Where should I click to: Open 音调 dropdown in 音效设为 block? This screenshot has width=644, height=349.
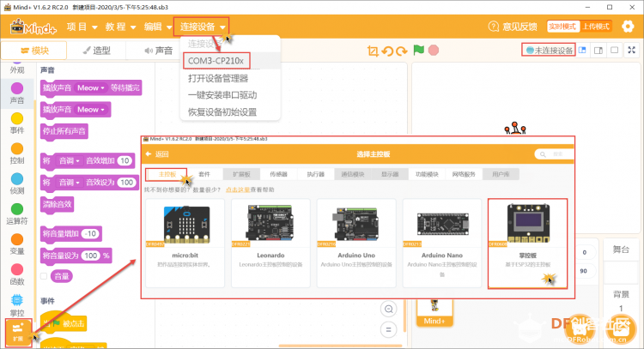[69, 183]
